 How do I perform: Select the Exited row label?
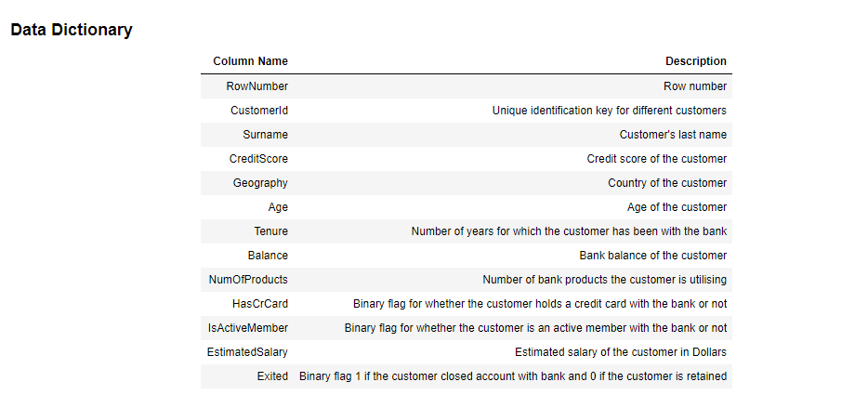click(272, 376)
